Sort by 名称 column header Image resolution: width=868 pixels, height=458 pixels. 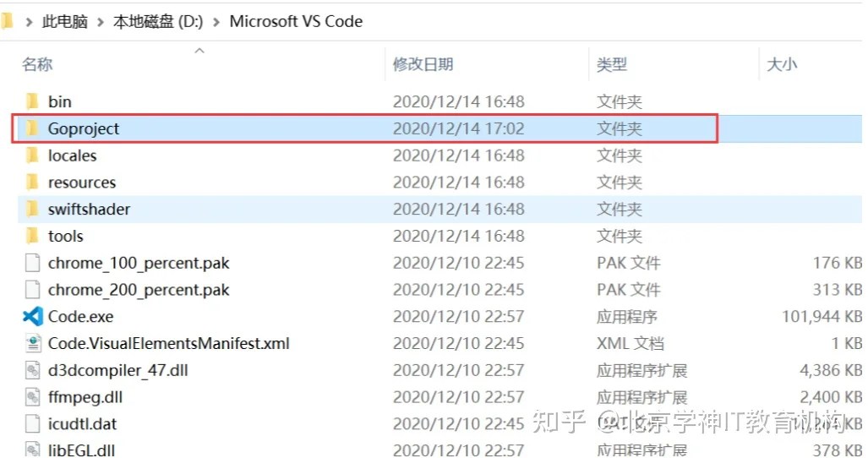pyautogui.click(x=37, y=64)
